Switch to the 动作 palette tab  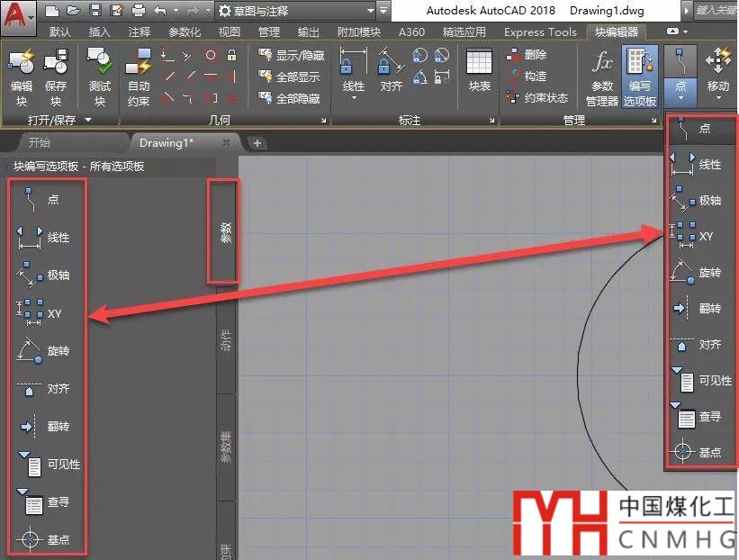[226, 340]
